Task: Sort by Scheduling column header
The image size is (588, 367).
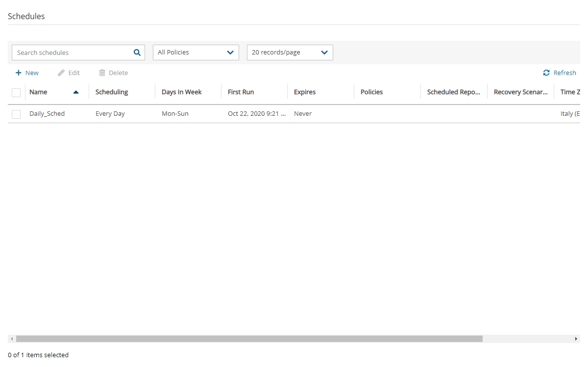Action: pos(112,92)
